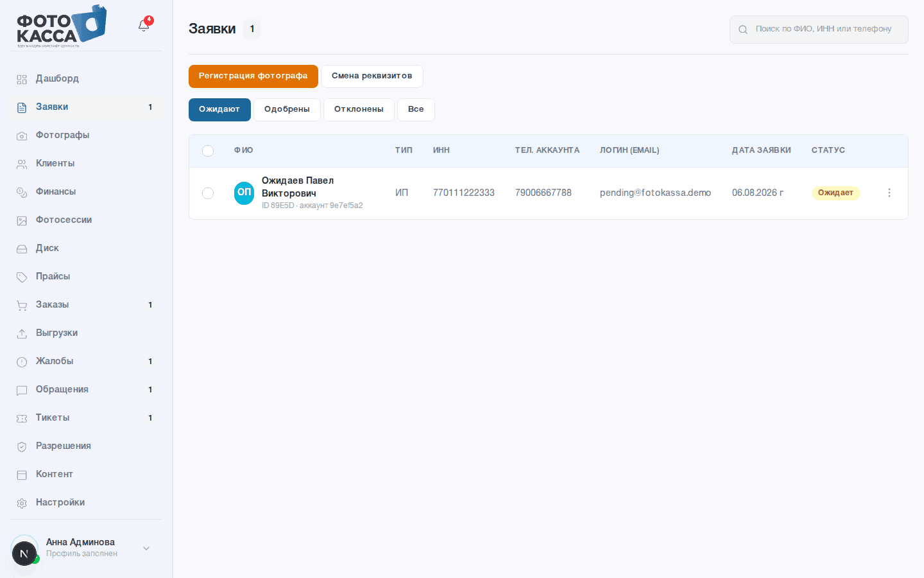Click the Диск drive icon
Viewport: 924px width, 578px height.
pos(22,249)
